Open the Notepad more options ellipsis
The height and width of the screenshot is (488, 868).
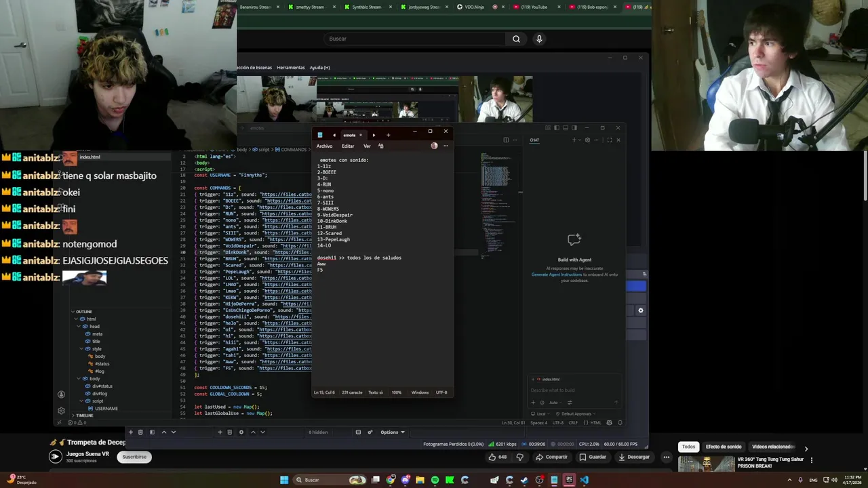click(446, 146)
